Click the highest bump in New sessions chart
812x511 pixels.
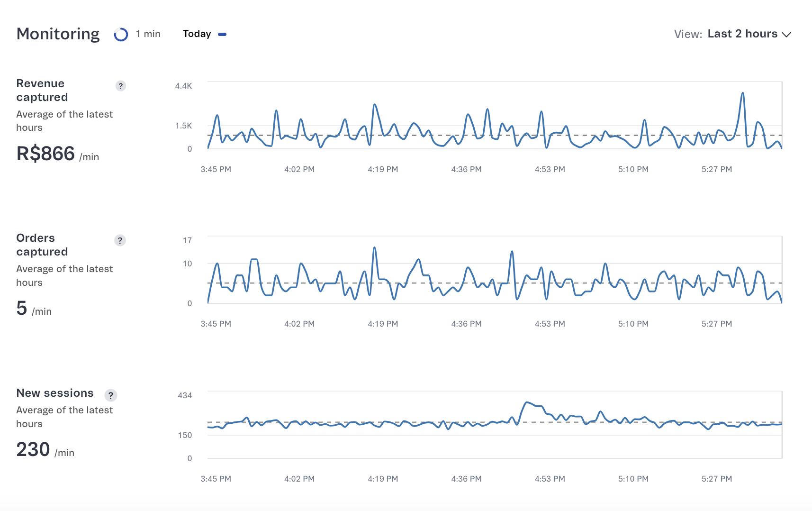(x=527, y=402)
